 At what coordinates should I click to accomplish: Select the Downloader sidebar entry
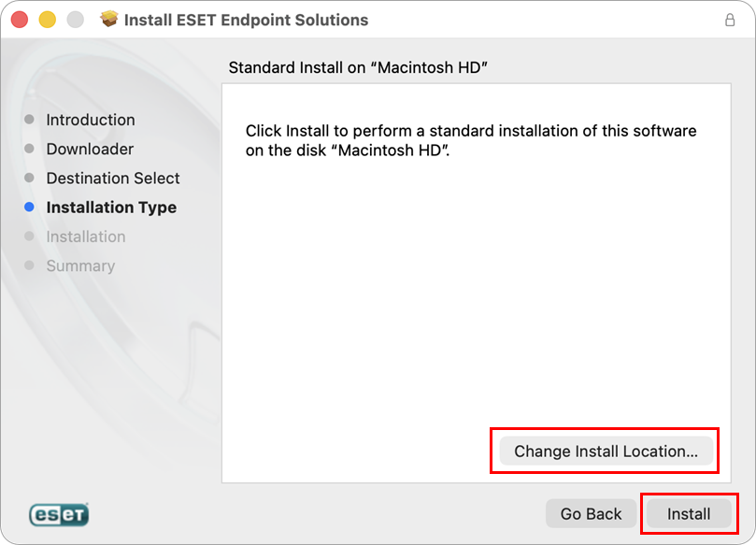(x=90, y=149)
